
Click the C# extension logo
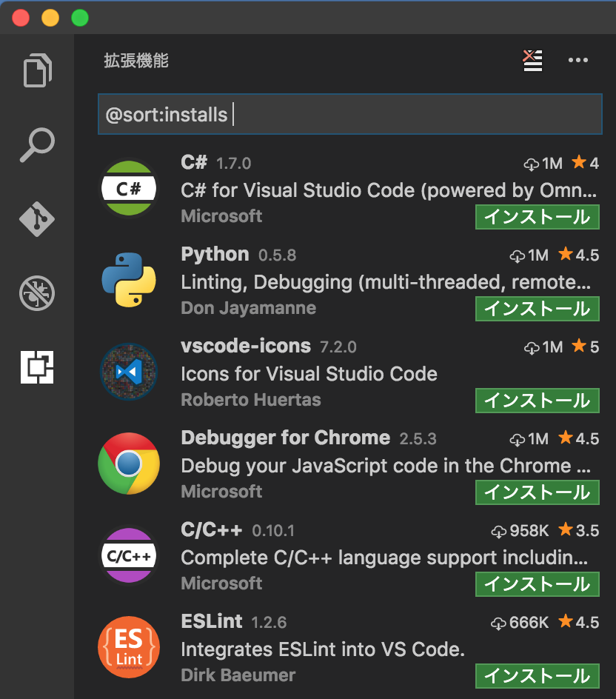(129, 188)
